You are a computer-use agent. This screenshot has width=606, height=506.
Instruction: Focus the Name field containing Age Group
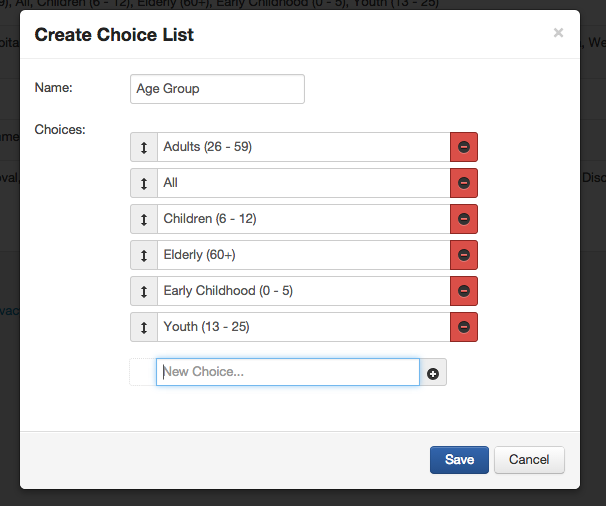(x=217, y=89)
